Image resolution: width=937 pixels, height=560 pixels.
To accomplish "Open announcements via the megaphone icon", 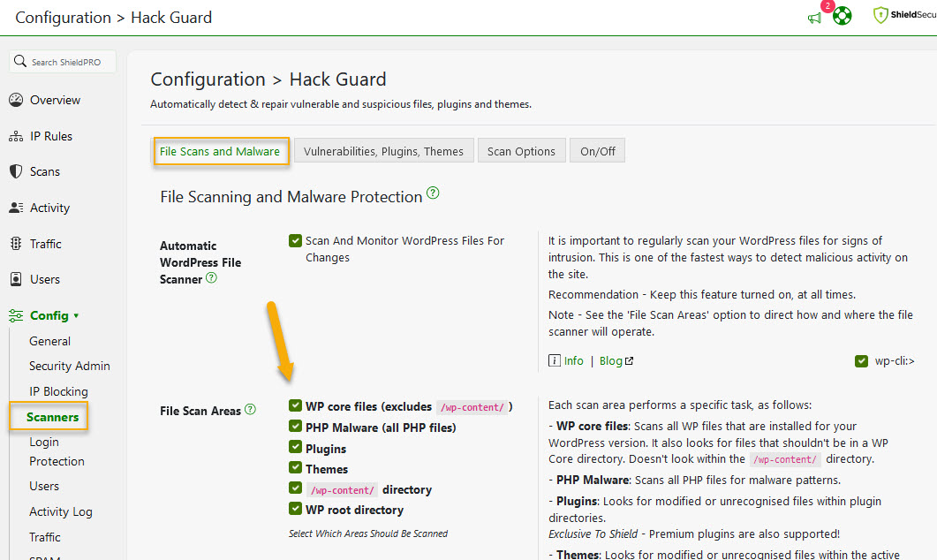I will pyautogui.click(x=813, y=17).
